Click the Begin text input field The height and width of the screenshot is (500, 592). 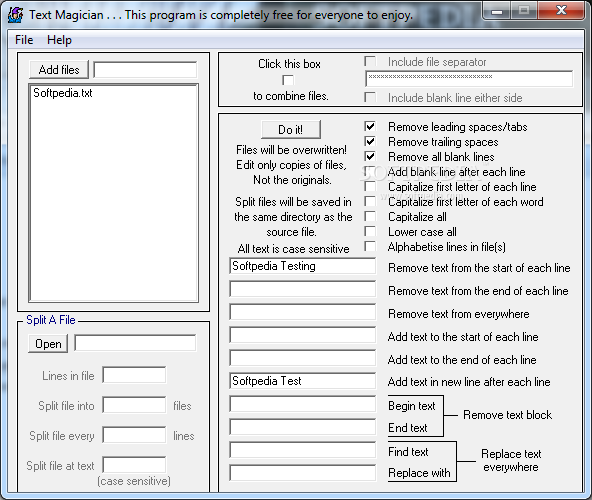[x=302, y=404]
